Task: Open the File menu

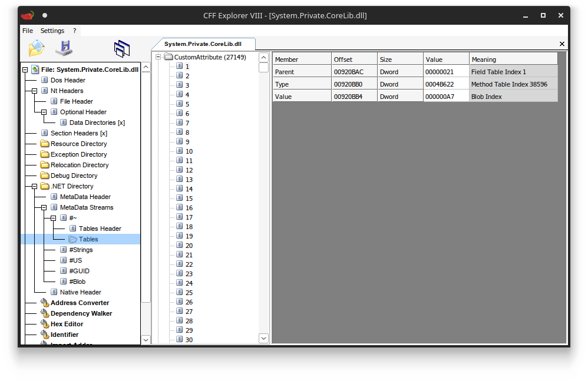Action: pos(27,31)
